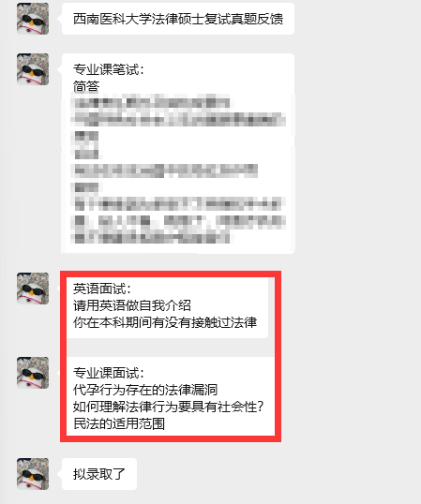Select the line 民法的适用范围
This screenshot has height=504, width=421.
(x=119, y=423)
